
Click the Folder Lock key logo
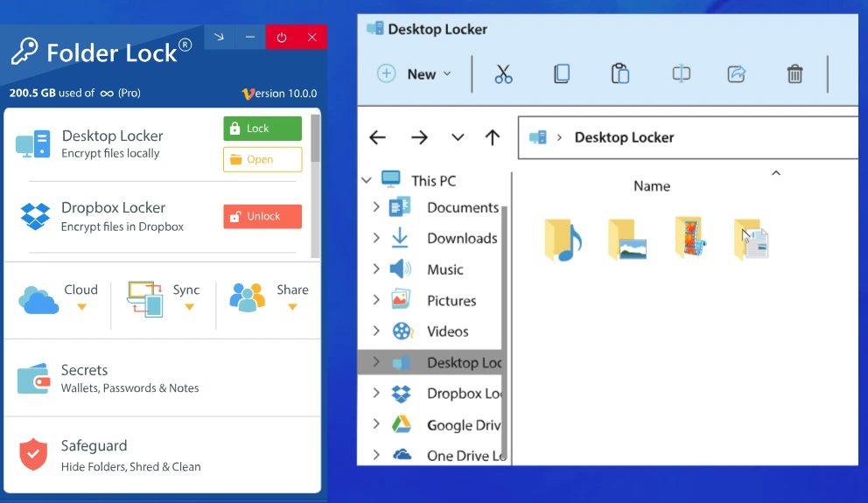coord(24,52)
